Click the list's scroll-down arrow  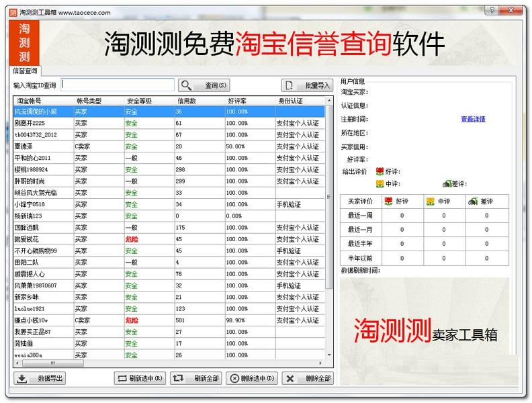[x=328, y=355]
